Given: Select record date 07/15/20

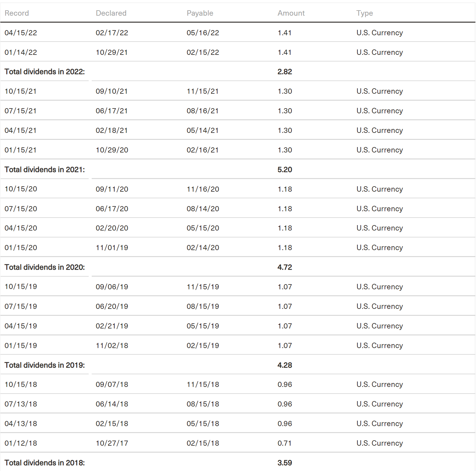Looking at the screenshot, I should 21,209.
